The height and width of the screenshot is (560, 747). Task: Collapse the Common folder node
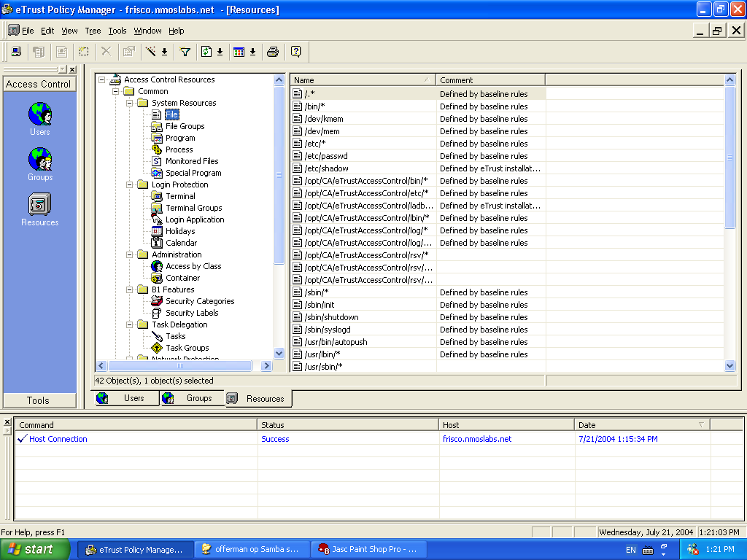(x=115, y=91)
